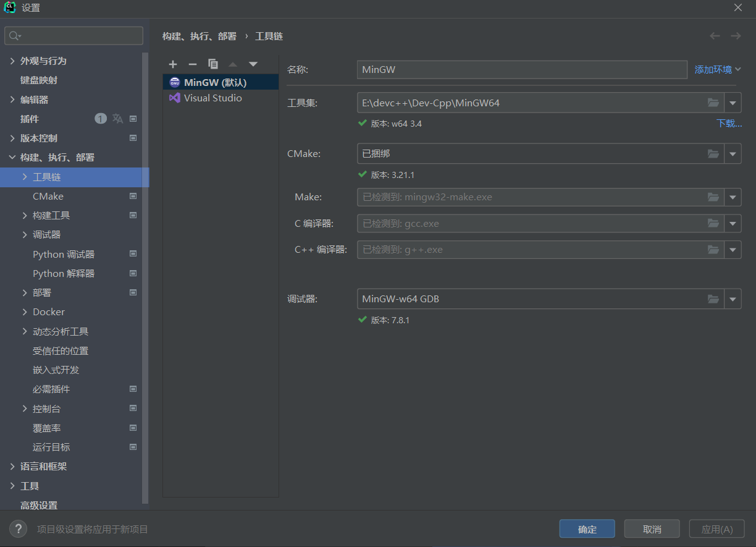756x547 pixels.
Task: Open the CMake dropdown arrow
Action: tap(733, 154)
